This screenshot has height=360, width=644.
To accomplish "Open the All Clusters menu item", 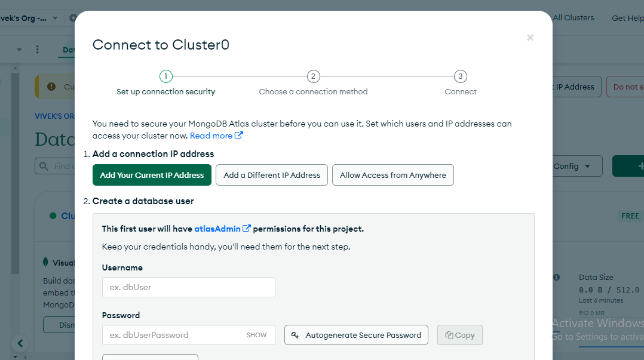I will (x=573, y=18).
